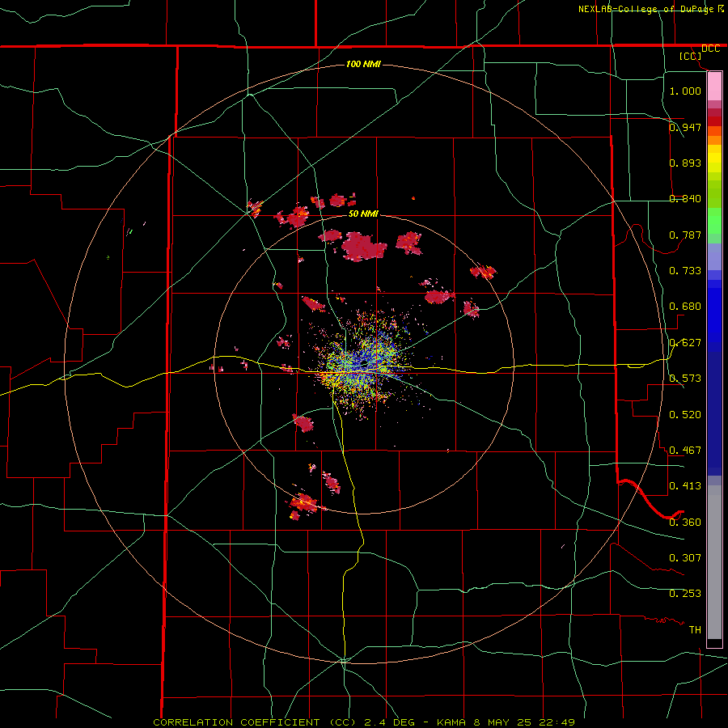The height and width of the screenshot is (728, 728).
Task: Select the 0.253 scale value
Action: (x=685, y=594)
